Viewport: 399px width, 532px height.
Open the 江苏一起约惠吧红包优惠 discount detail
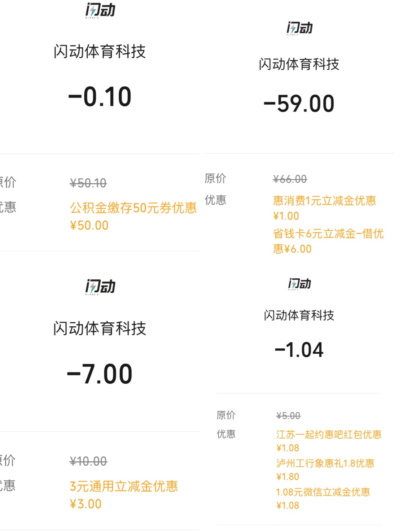(329, 434)
